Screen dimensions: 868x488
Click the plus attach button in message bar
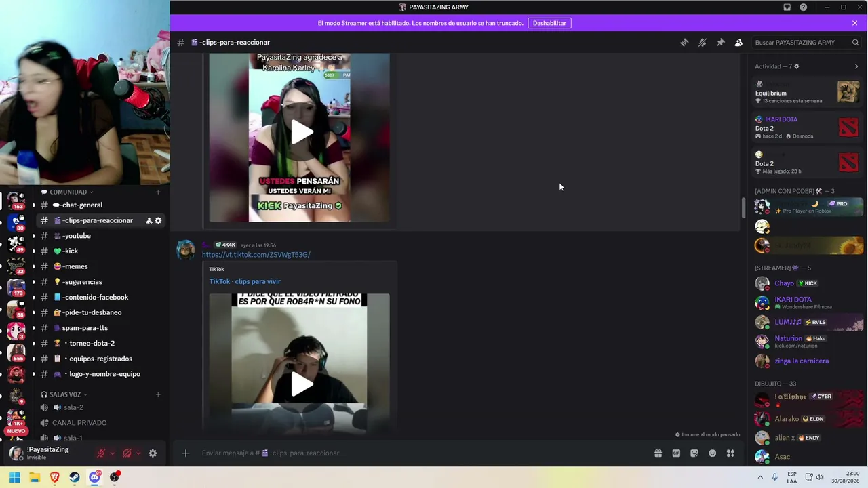click(185, 453)
